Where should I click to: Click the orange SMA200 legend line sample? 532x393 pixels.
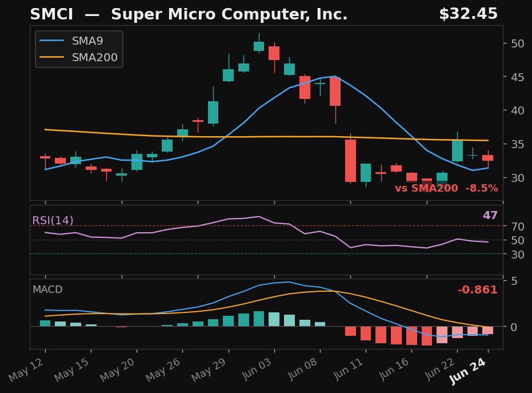tap(51, 57)
